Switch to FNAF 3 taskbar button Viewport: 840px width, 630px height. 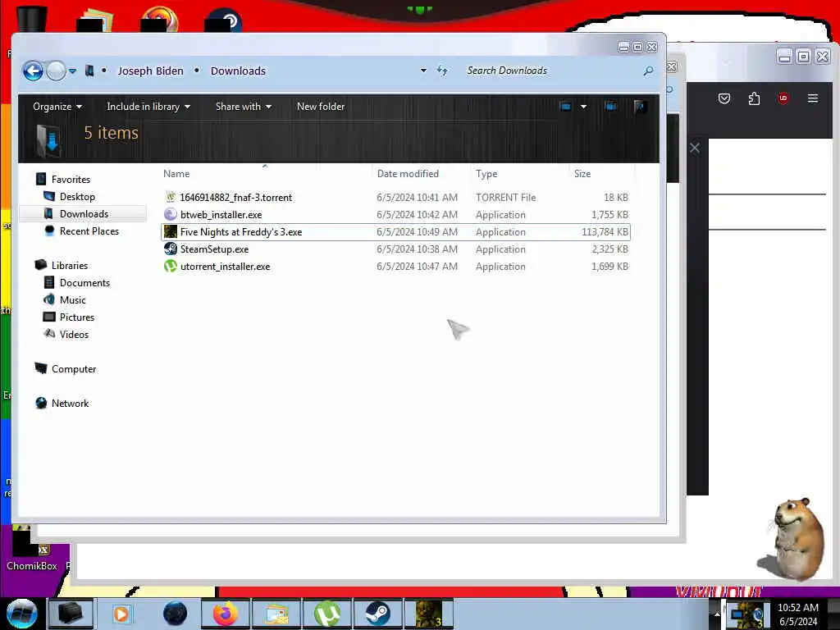[x=429, y=614]
